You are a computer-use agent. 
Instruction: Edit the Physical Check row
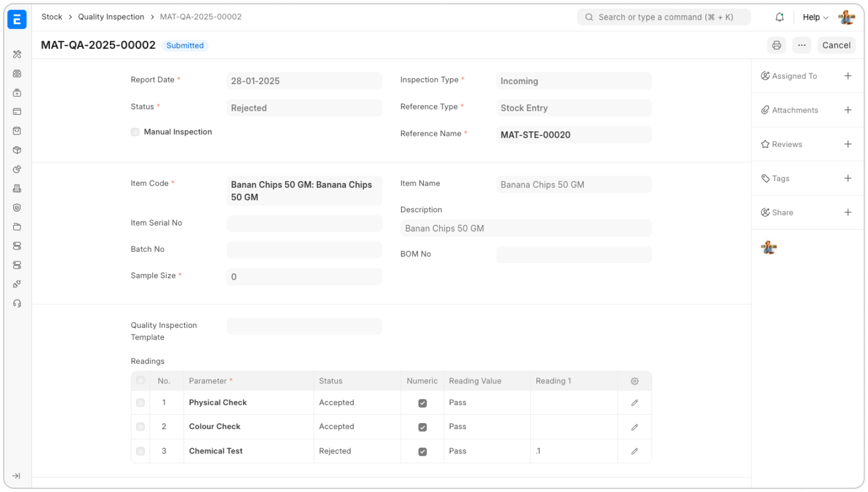[635, 403]
